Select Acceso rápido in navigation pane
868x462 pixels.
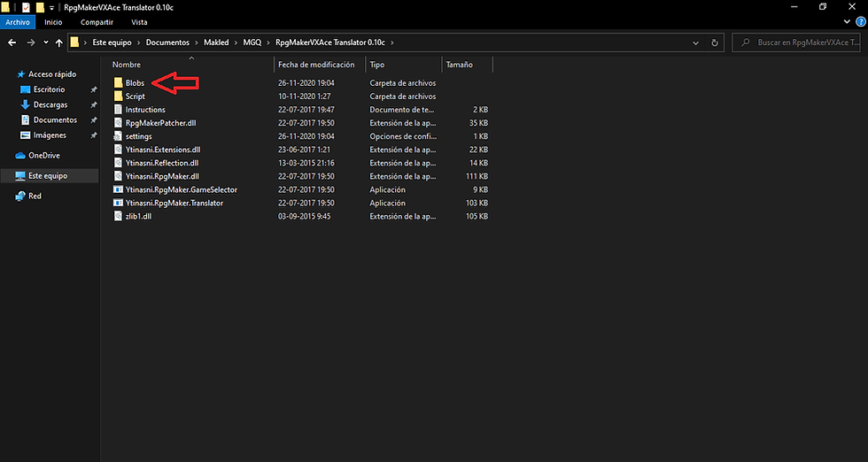coord(52,74)
